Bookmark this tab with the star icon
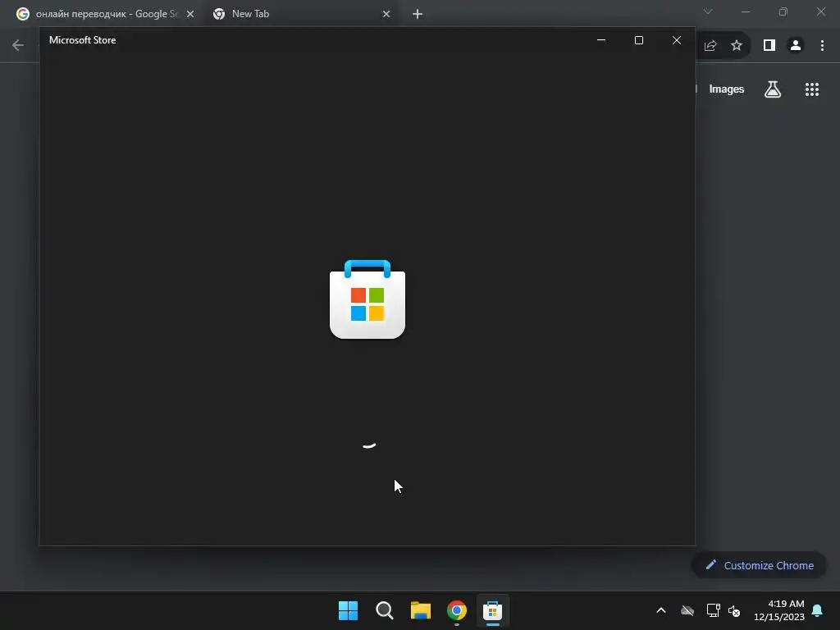The width and height of the screenshot is (840, 630). tap(737, 46)
